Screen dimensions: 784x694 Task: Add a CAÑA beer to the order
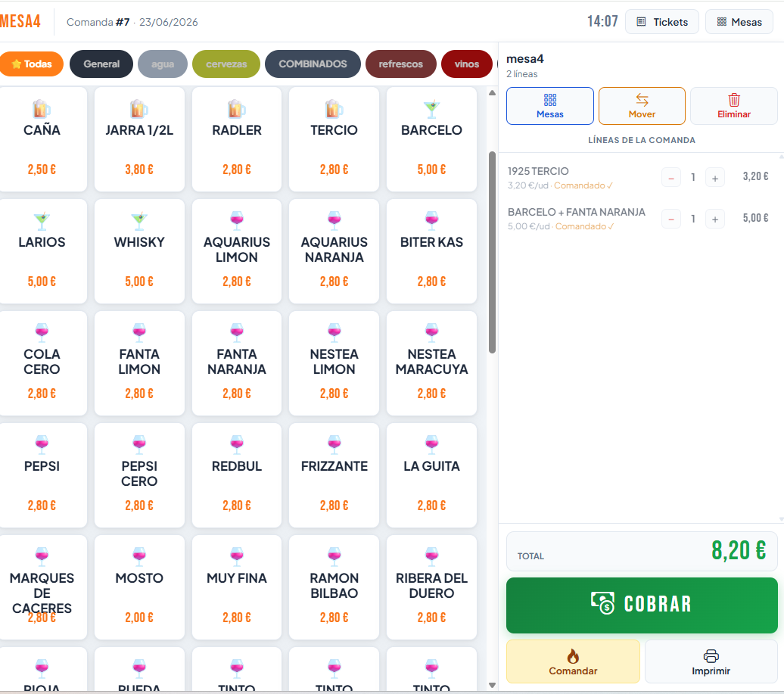(42, 139)
